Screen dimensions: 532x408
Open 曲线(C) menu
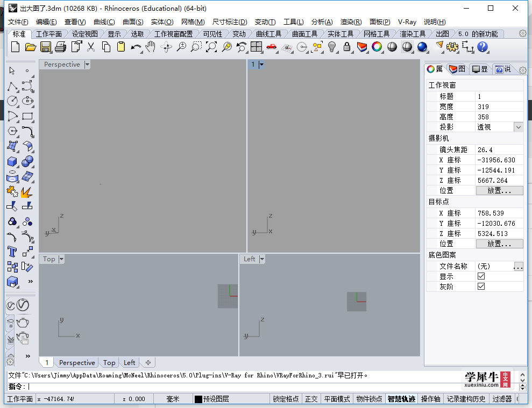[x=104, y=22]
